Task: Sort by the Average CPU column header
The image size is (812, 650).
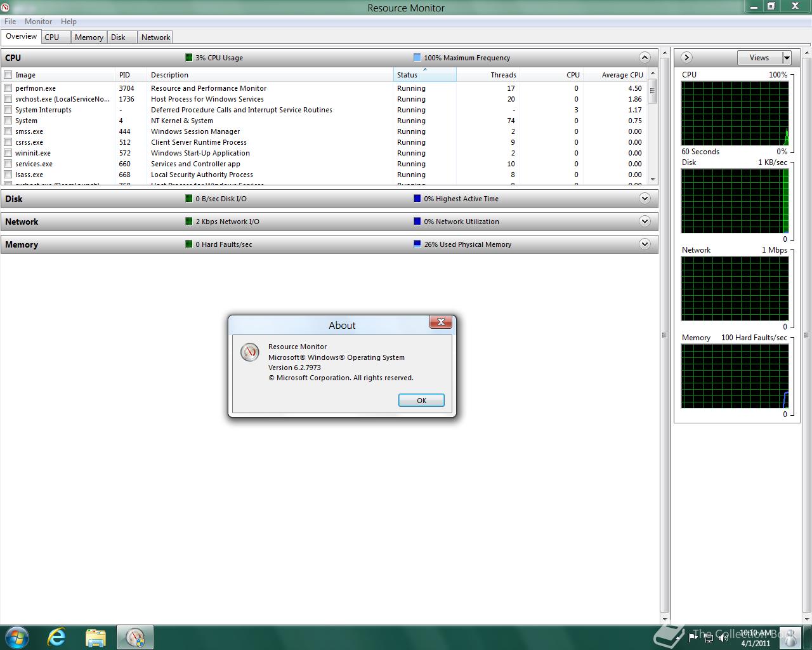Action: (614, 75)
